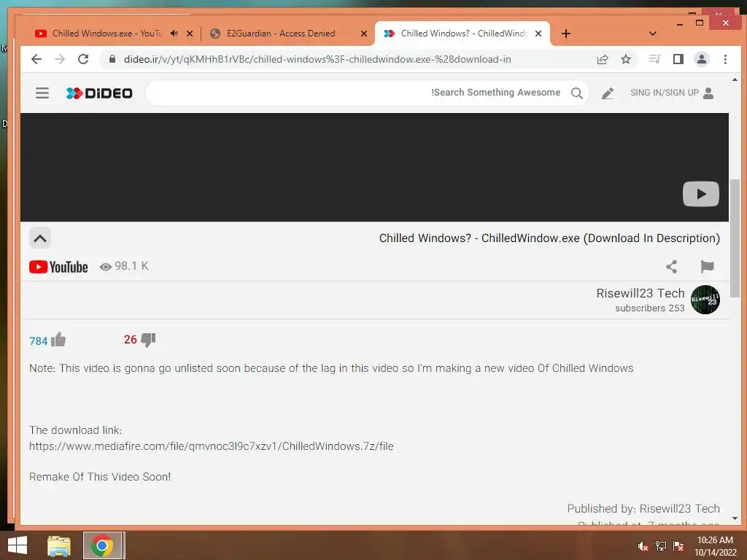Click the address bar URL

pyautogui.click(x=317, y=59)
